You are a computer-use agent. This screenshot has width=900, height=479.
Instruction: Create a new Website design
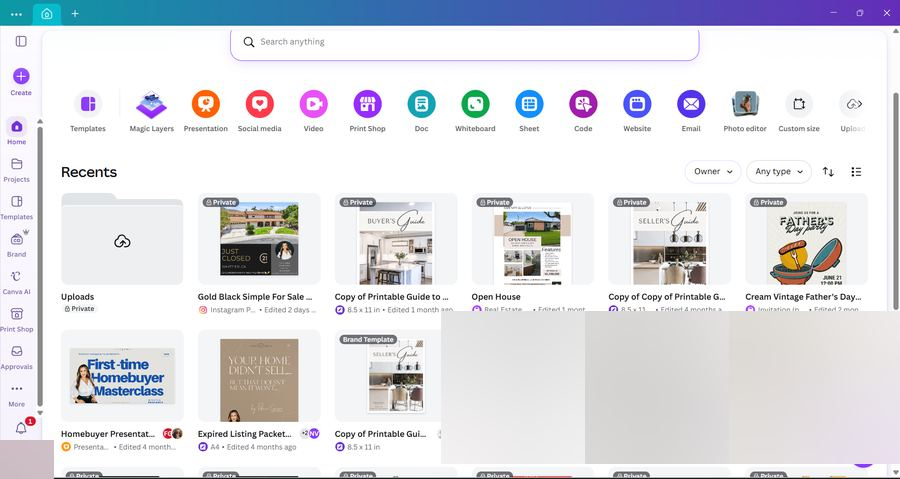(637, 104)
